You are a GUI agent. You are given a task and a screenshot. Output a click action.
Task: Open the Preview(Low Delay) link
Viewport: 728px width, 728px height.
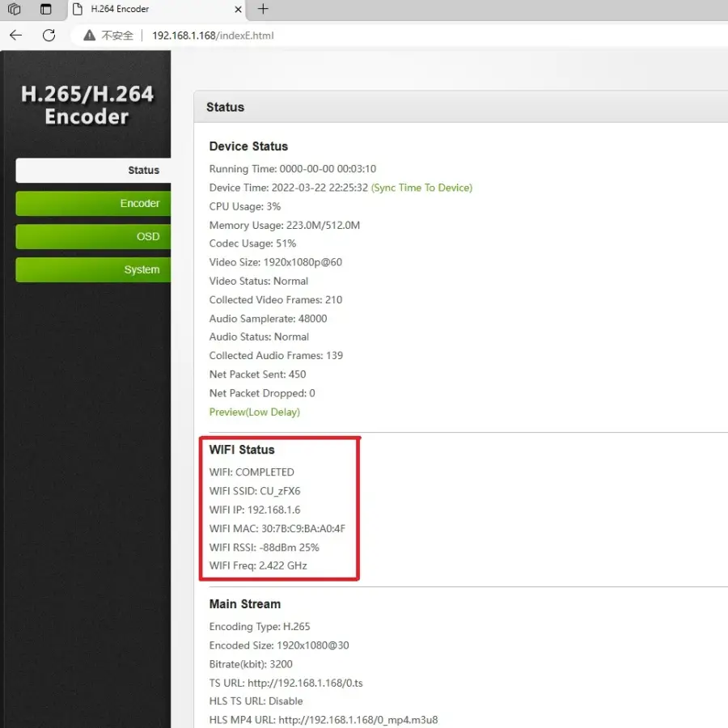[x=254, y=412]
